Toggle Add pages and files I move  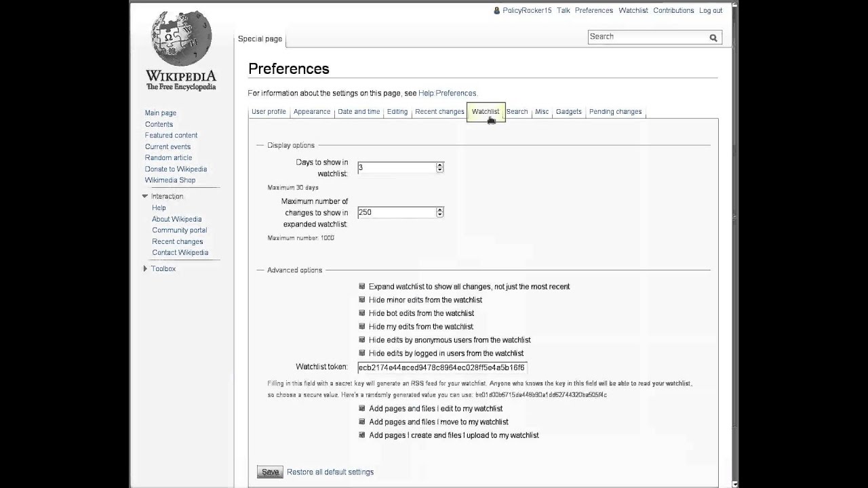click(362, 422)
